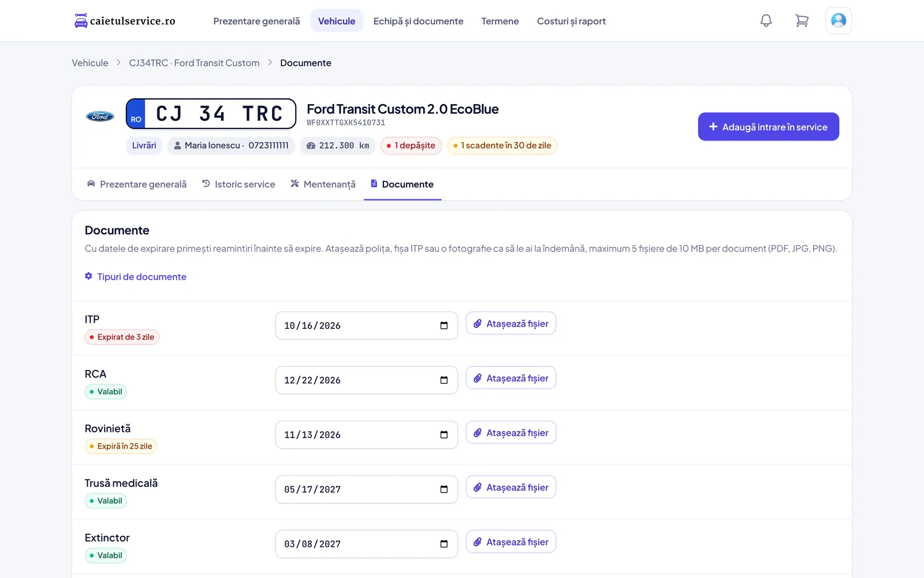
Task: Attach a file to the Extinctor document
Action: [x=511, y=542]
